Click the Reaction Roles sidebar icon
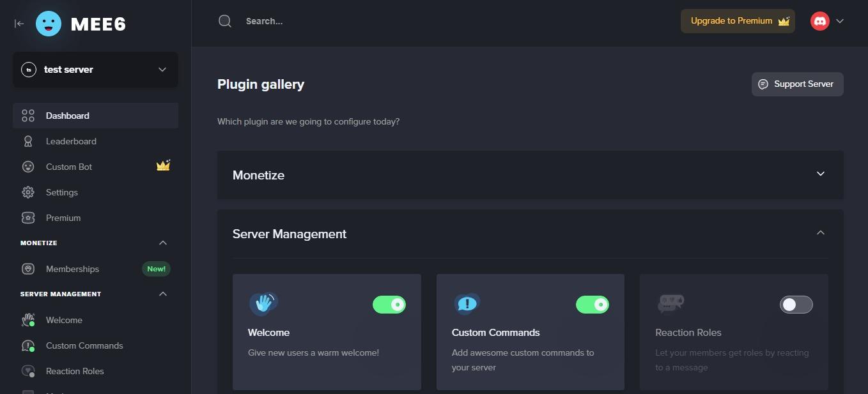This screenshot has height=394, width=868. pyautogui.click(x=28, y=371)
